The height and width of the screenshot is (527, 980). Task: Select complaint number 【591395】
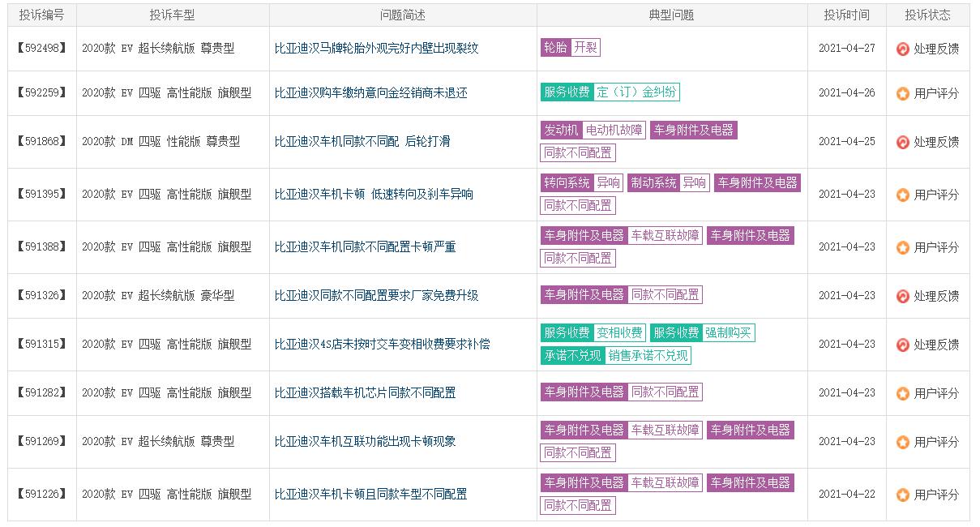click(x=42, y=195)
